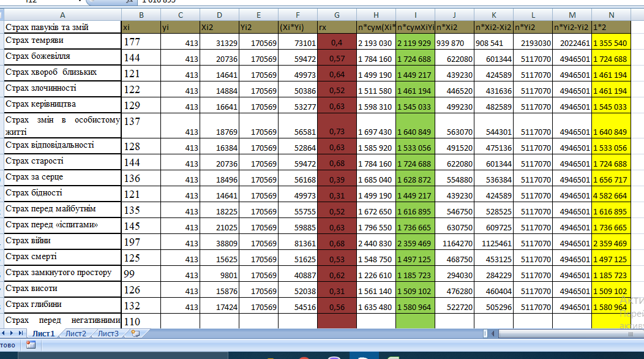Select column N by its header

pyautogui.click(x=611, y=15)
